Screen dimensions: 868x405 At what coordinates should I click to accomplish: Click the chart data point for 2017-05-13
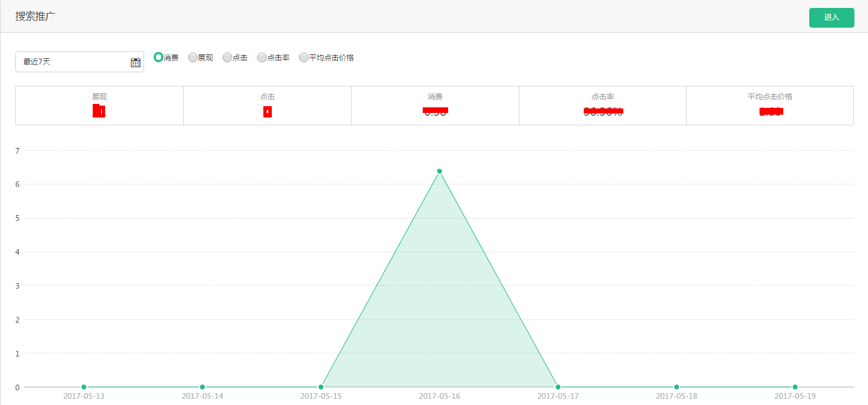(x=84, y=387)
